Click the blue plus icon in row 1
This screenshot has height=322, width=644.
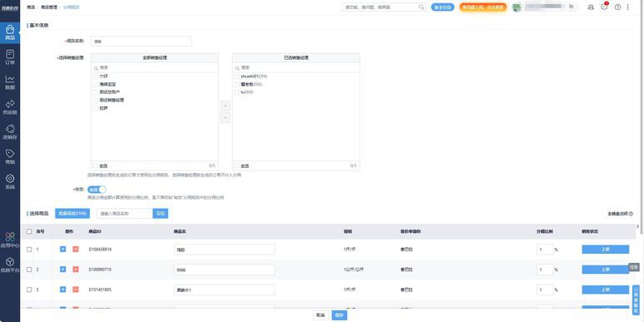[63, 249]
